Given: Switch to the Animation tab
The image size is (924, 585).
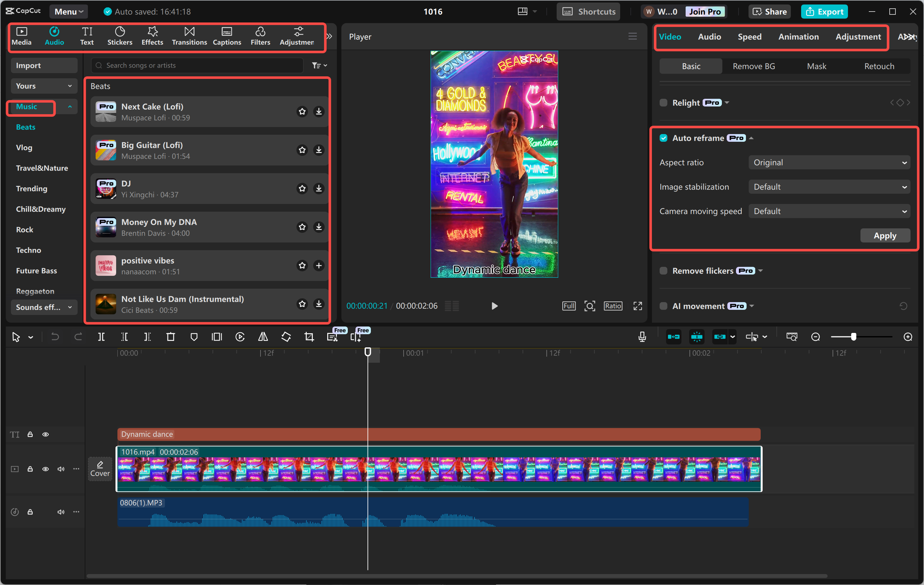Looking at the screenshot, I should (x=798, y=37).
